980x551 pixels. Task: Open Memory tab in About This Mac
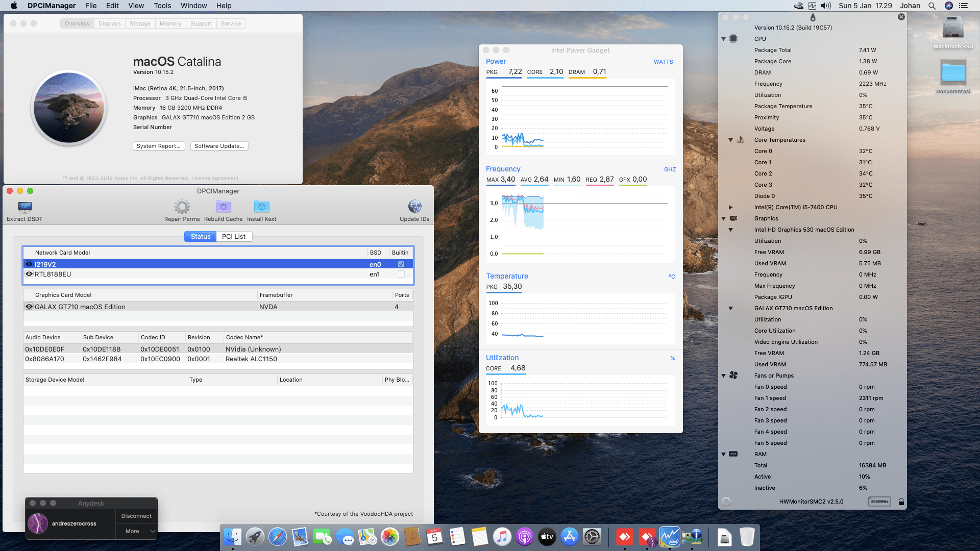170,23
